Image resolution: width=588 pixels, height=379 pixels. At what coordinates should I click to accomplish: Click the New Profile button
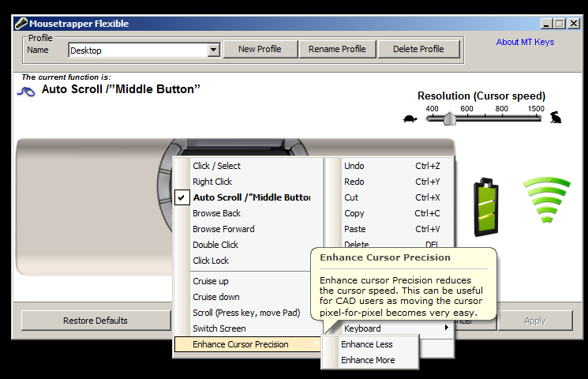click(x=260, y=49)
